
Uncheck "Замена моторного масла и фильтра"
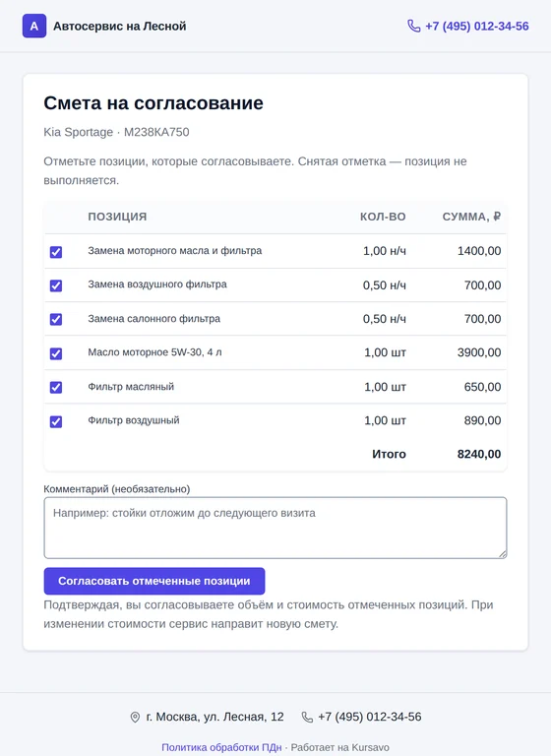(x=56, y=252)
